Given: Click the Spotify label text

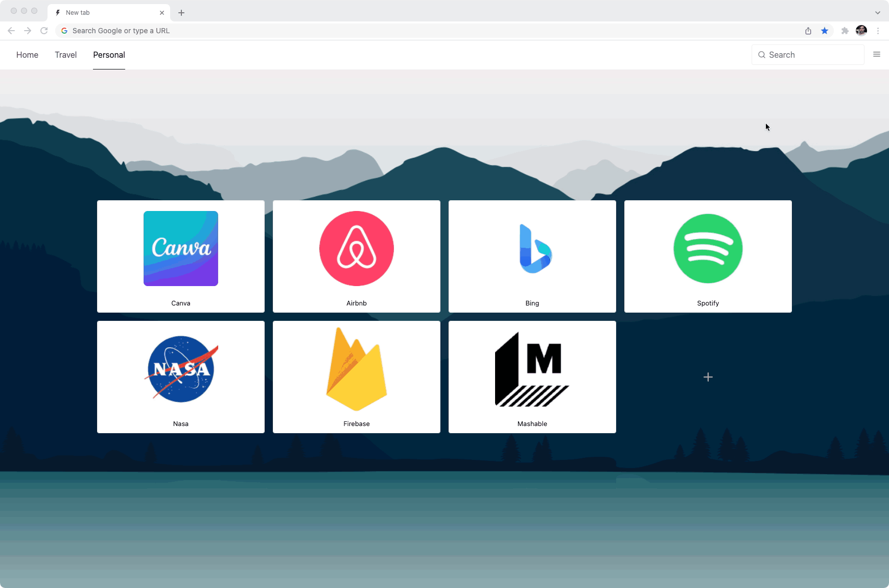Looking at the screenshot, I should (708, 303).
